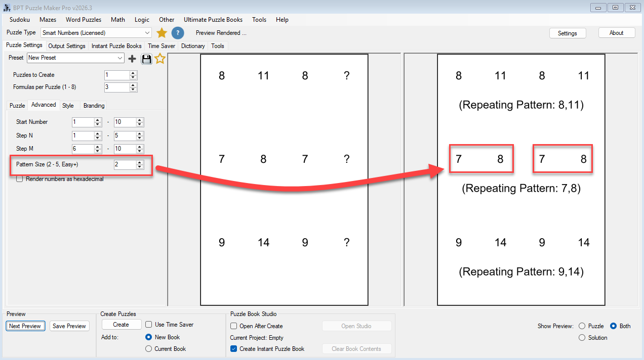644x360 pixels.
Task: Enable Render numbers as hexadecimal
Action: 20,179
